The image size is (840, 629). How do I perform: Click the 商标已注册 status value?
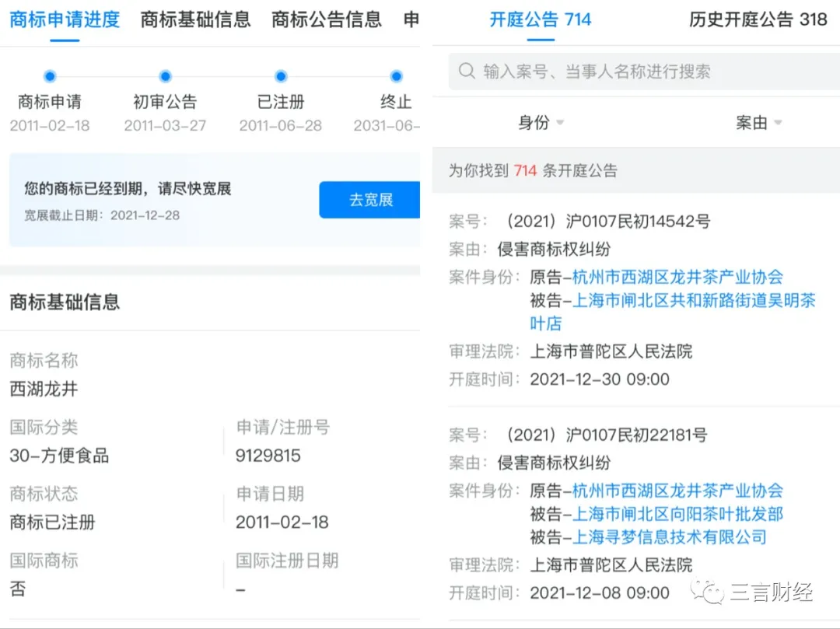click(53, 522)
